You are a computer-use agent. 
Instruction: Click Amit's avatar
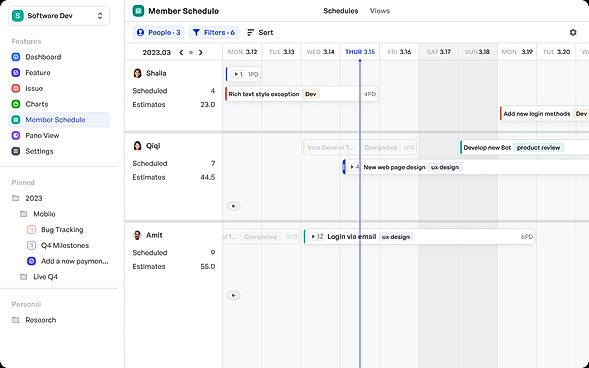137,235
